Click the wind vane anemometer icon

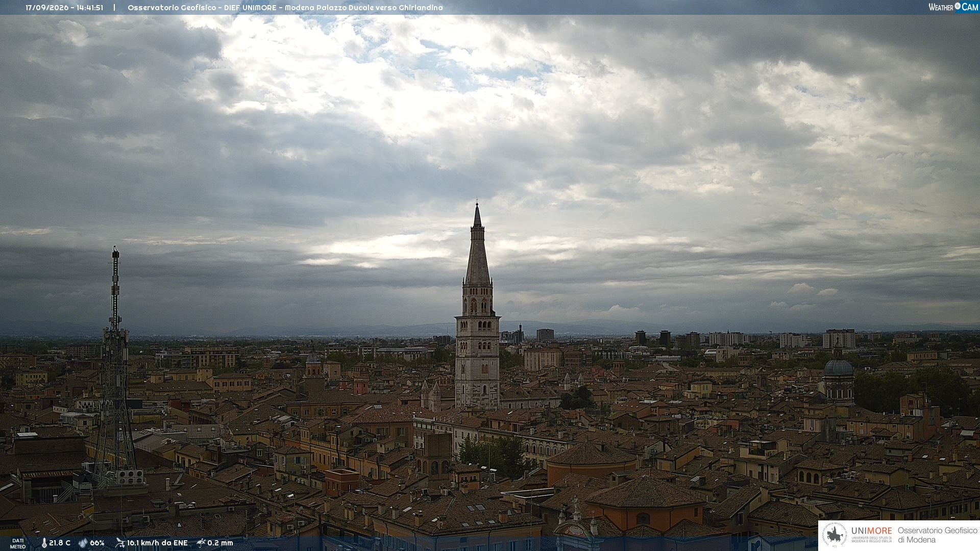tap(120, 543)
